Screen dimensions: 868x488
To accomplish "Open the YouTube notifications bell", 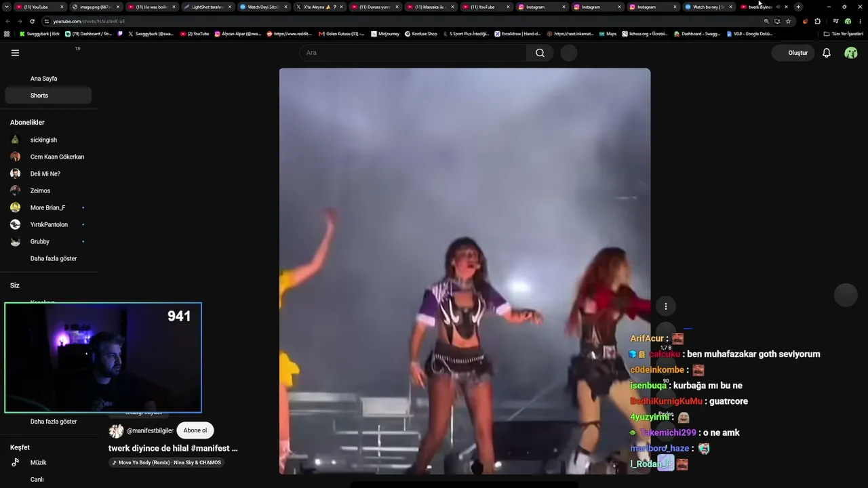I will pos(827,53).
